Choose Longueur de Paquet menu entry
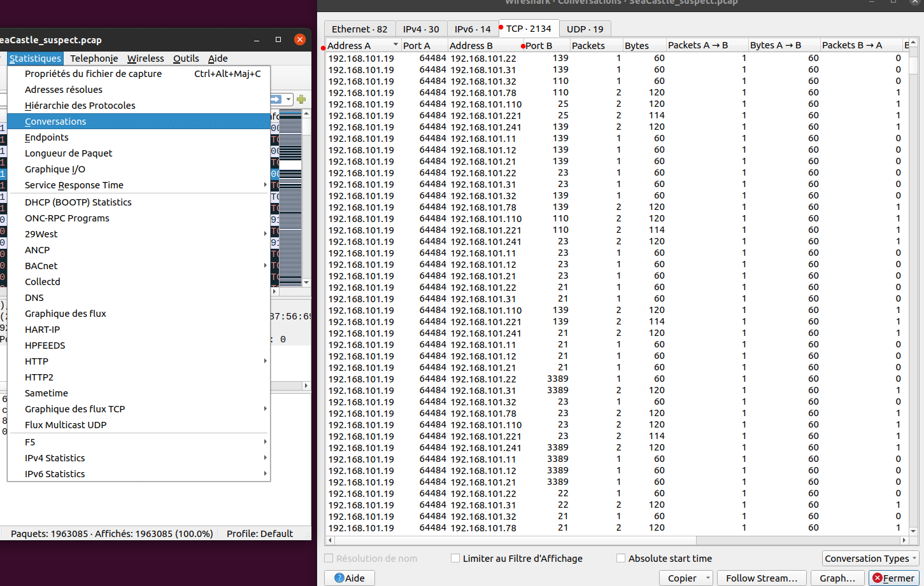The height and width of the screenshot is (586, 924). click(x=139, y=153)
